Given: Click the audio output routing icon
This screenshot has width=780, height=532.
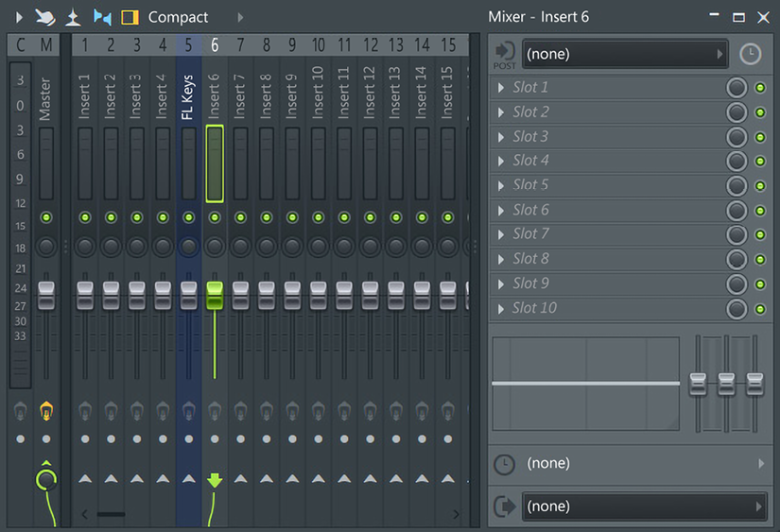Looking at the screenshot, I should coord(505,506).
